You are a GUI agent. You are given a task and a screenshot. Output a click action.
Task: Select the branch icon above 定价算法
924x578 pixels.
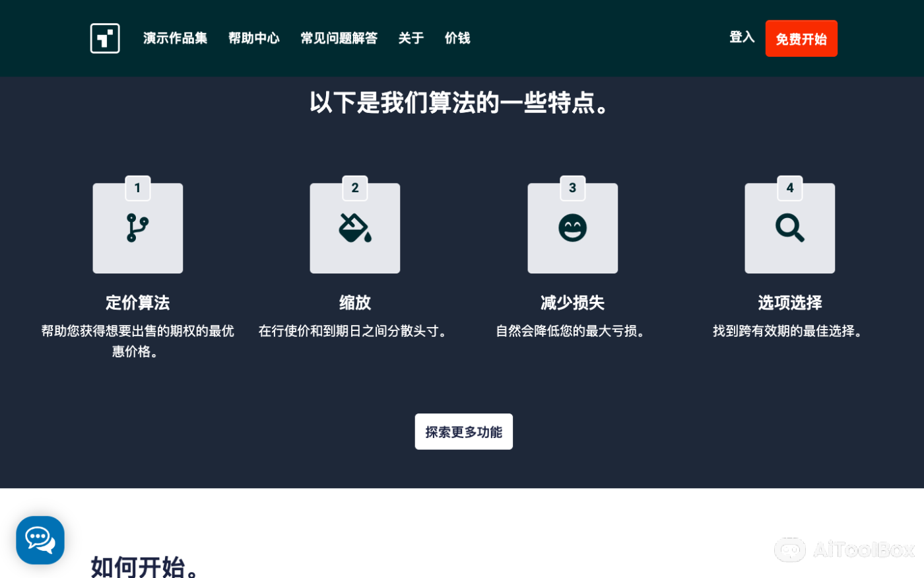coord(137,228)
